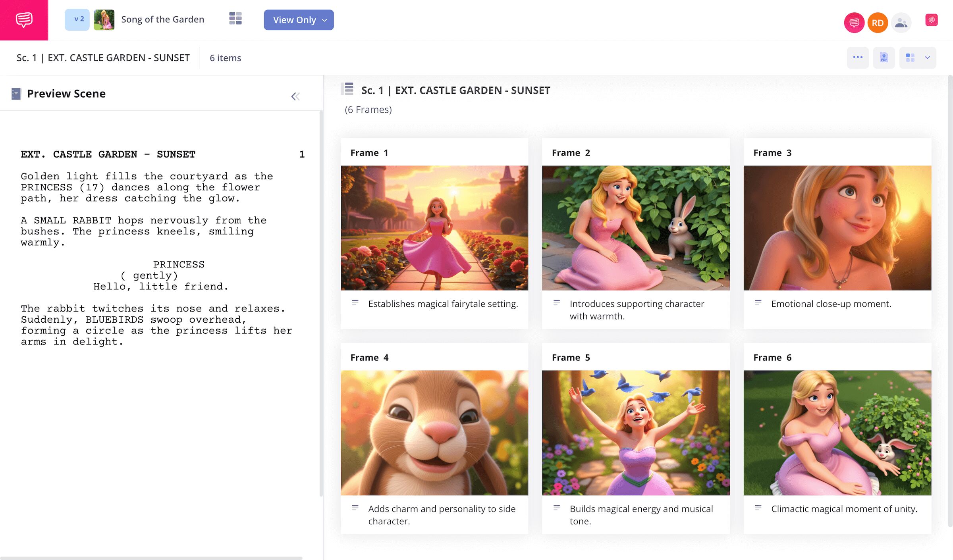Export storyboard using the PDF icon
953x560 pixels.
(884, 58)
